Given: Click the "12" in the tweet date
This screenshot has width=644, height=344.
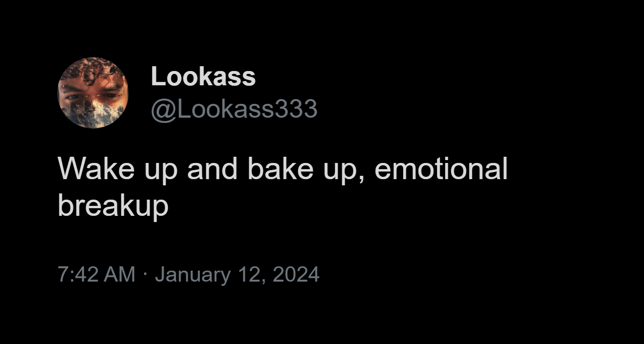Looking at the screenshot, I should coord(249,275).
